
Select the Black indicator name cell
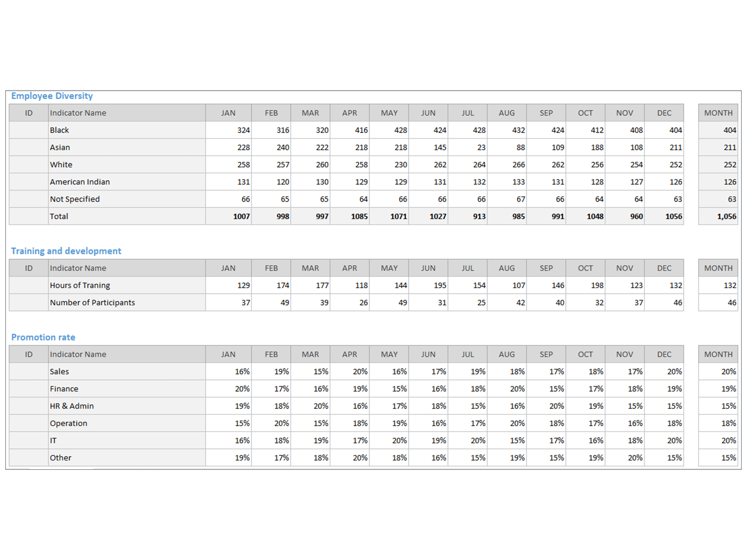pyautogui.click(x=127, y=130)
